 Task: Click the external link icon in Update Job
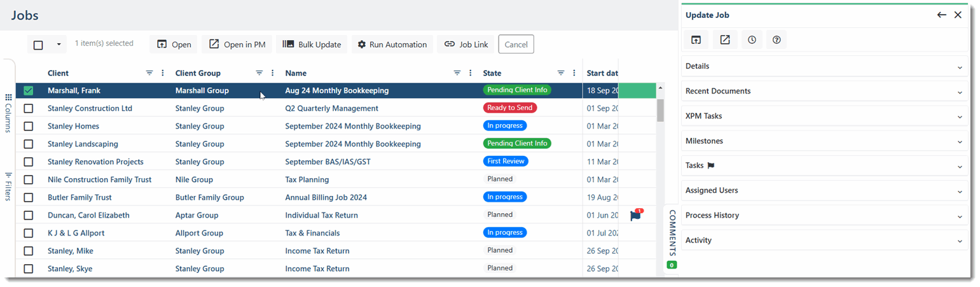[x=725, y=40]
